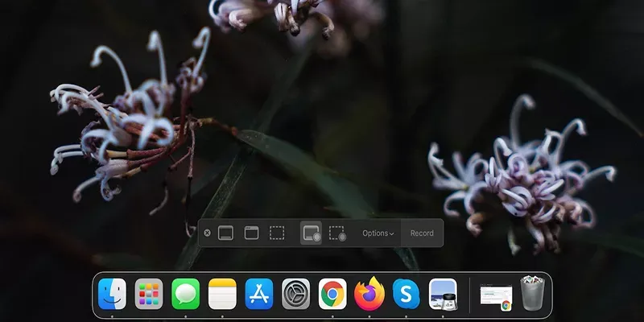Open the Firefox browser
The width and height of the screenshot is (644, 322).
(x=369, y=294)
